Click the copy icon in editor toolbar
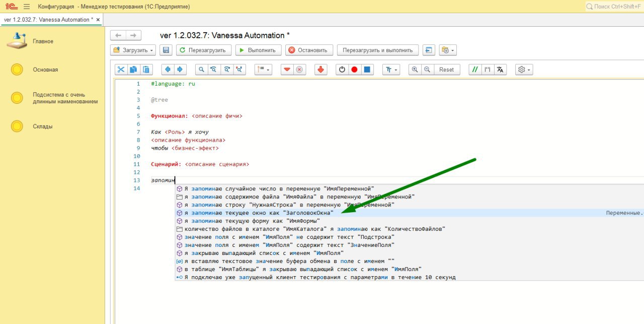 [134, 70]
